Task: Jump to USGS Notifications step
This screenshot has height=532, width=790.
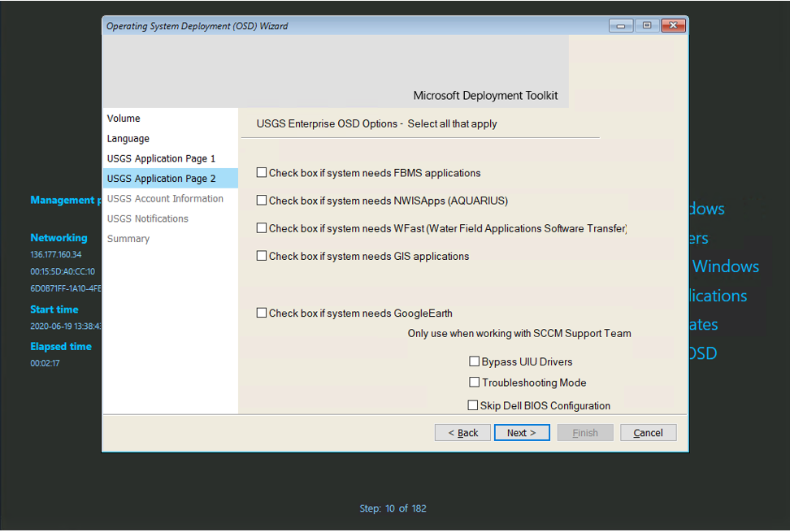Action: coord(171,219)
